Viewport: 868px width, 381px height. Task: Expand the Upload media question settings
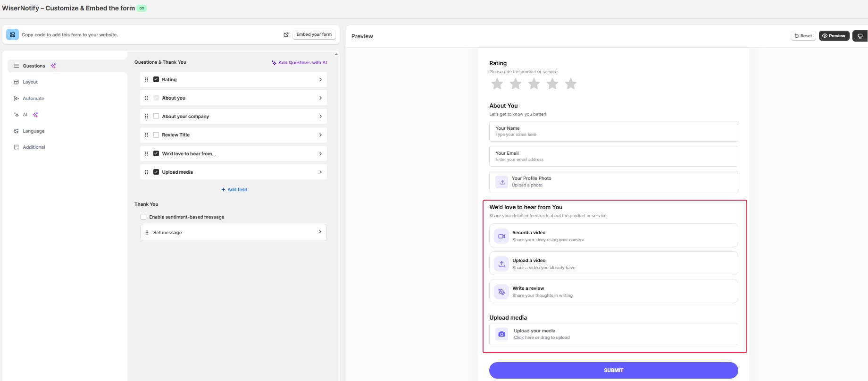pyautogui.click(x=320, y=172)
